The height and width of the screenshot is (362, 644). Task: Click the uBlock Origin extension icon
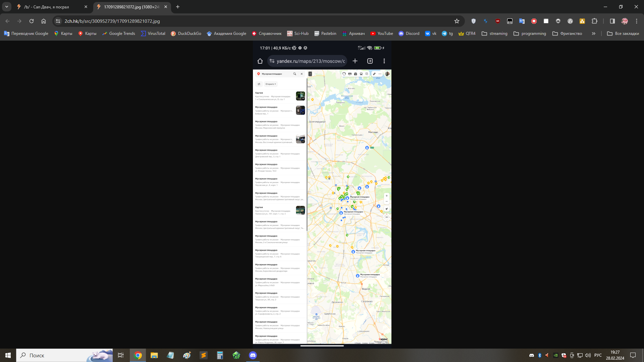click(x=498, y=21)
